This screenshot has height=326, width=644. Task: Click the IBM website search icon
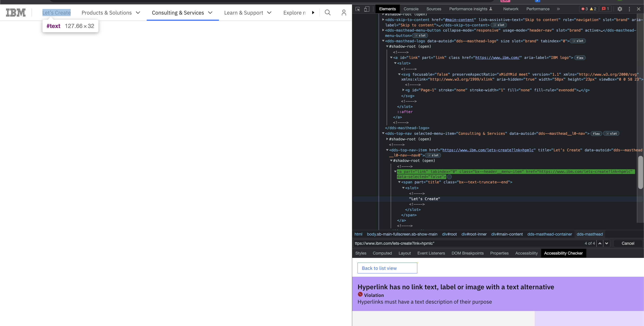(x=328, y=13)
